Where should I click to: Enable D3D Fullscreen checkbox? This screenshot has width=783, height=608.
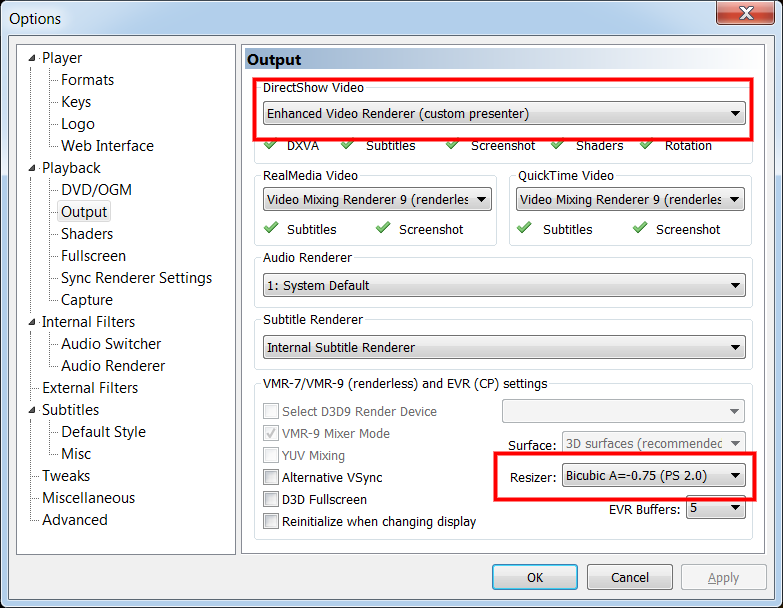(271, 500)
